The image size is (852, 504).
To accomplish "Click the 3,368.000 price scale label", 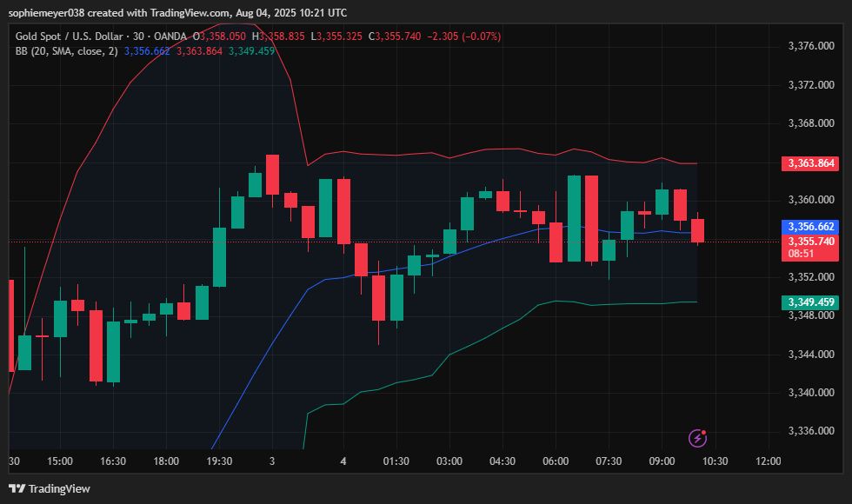I will 811,123.
